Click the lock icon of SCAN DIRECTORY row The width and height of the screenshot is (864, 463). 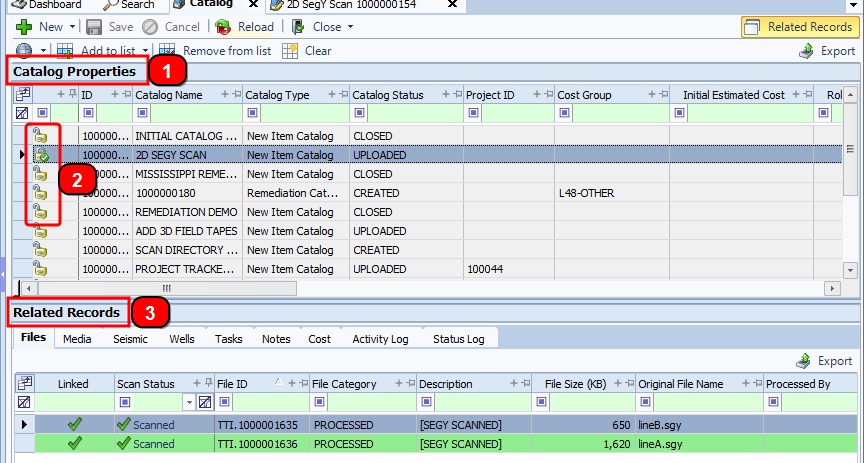39,249
